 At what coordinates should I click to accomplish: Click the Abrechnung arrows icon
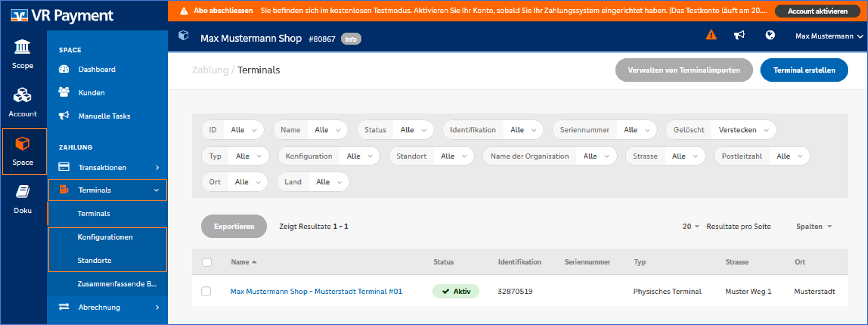click(x=64, y=307)
